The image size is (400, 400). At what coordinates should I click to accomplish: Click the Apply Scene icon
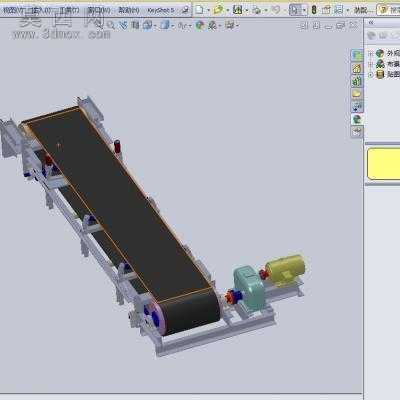point(212,25)
